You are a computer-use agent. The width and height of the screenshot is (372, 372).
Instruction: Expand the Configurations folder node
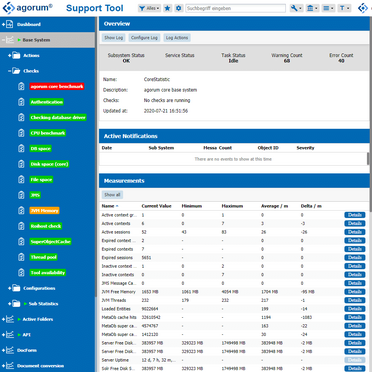pos(10,288)
